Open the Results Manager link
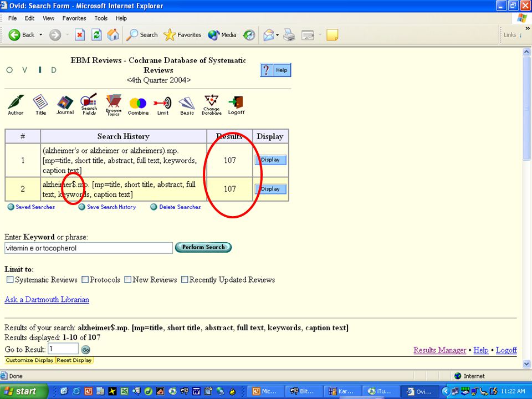Viewport: 532px width, 399px height. [x=439, y=350]
